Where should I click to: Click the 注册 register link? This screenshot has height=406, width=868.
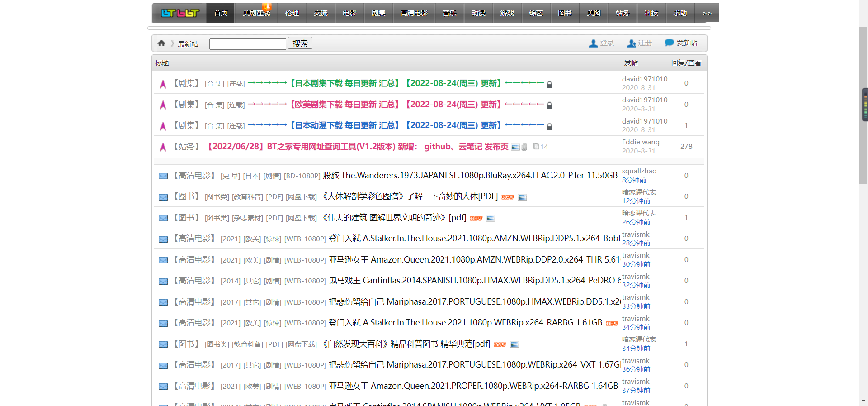(x=645, y=43)
